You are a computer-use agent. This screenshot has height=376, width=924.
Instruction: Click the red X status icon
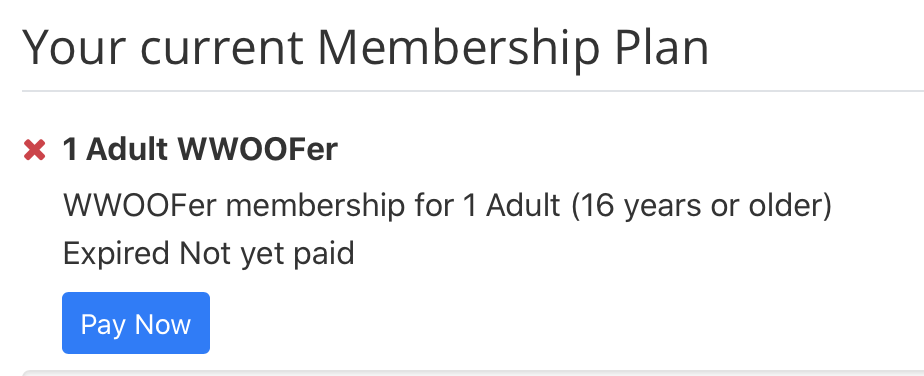(34, 150)
